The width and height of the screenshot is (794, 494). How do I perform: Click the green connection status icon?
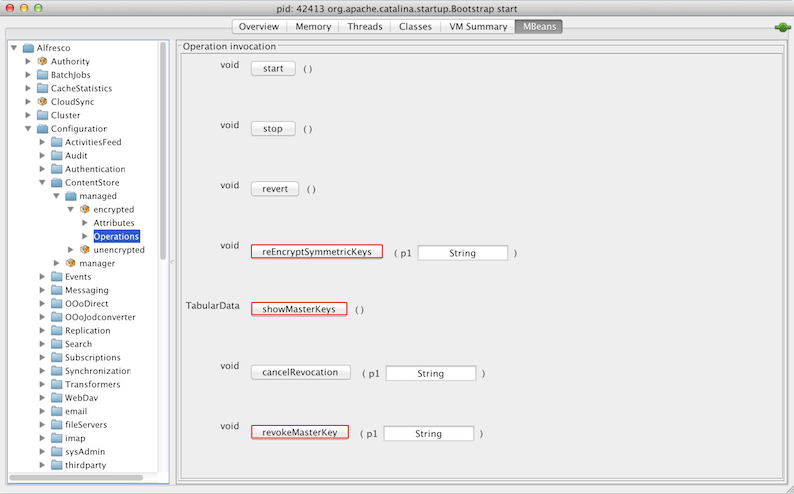point(781,27)
